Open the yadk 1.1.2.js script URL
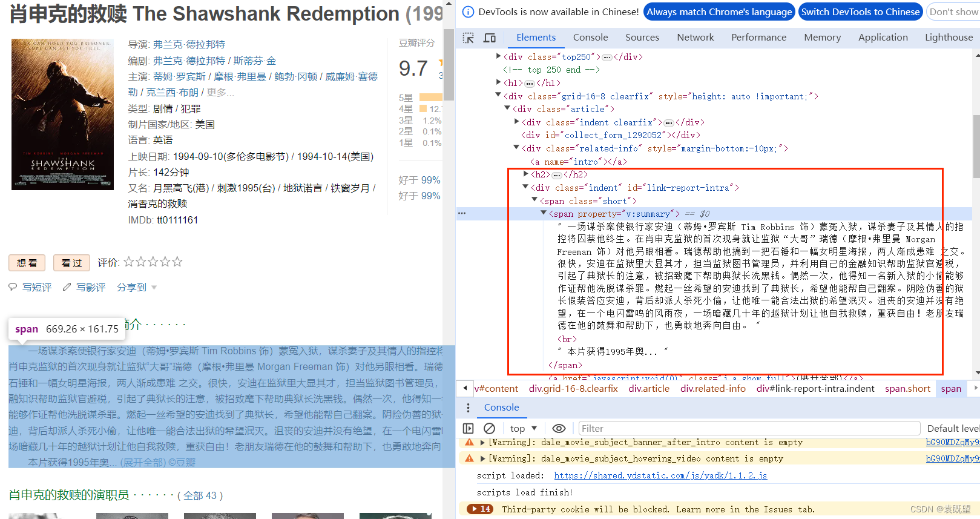Screen dimensions: 980x519 pos(660,475)
